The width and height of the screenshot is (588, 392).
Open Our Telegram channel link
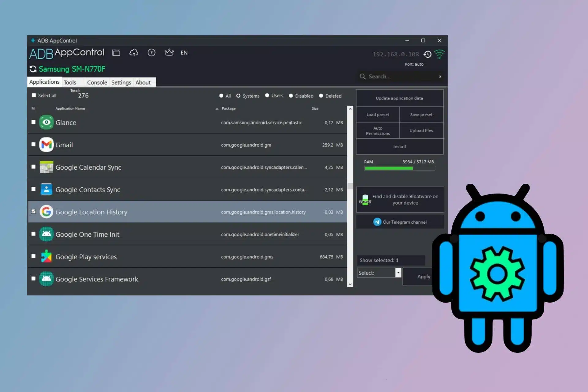400,222
